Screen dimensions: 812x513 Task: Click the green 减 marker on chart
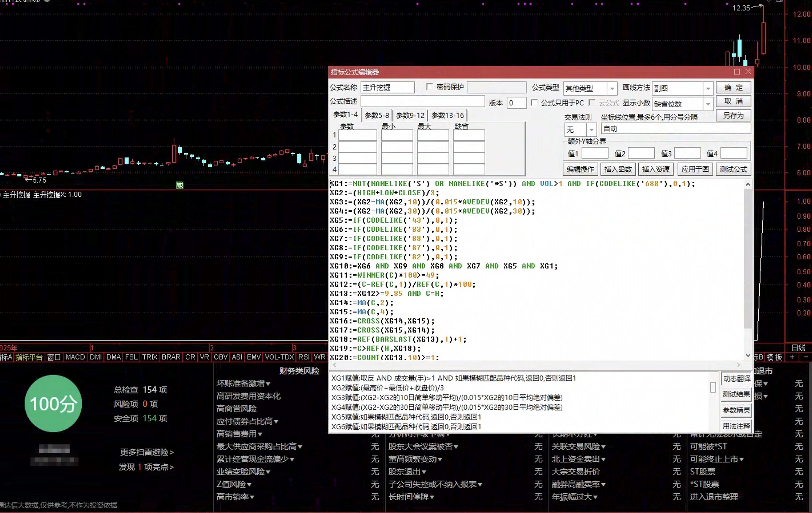[x=180, y=185]
